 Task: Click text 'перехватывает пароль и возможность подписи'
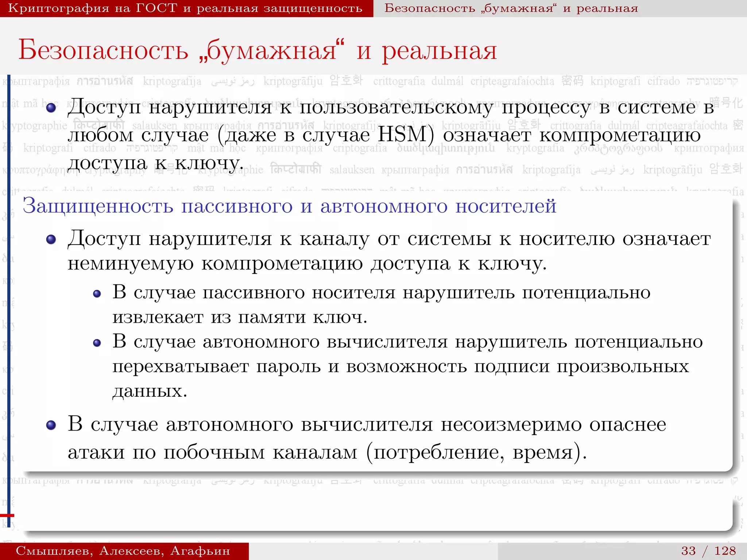pyautogui.click(x=331, y=366)
